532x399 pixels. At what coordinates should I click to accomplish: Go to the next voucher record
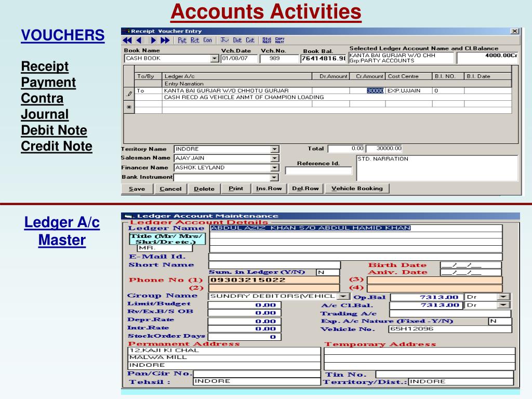pyautogui.click(x=153, y=41)
